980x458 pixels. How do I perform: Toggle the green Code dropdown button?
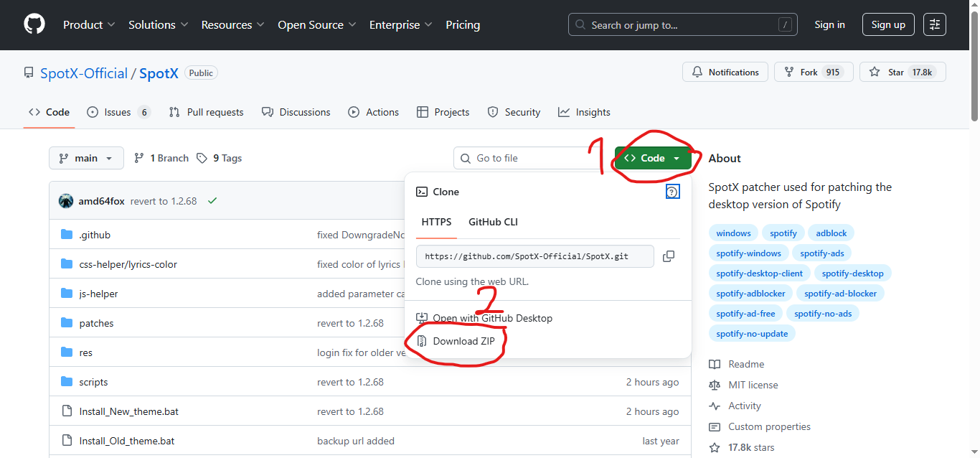point(653,158)
